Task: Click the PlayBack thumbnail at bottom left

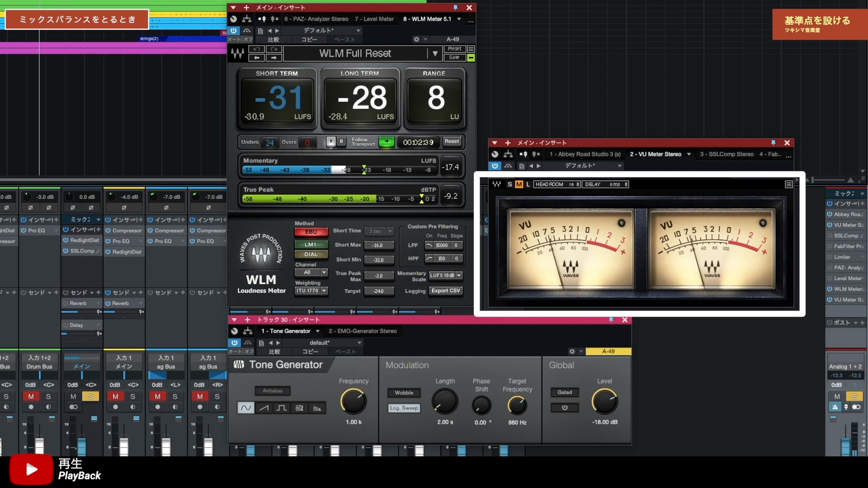Action: (x=32, y=469)
